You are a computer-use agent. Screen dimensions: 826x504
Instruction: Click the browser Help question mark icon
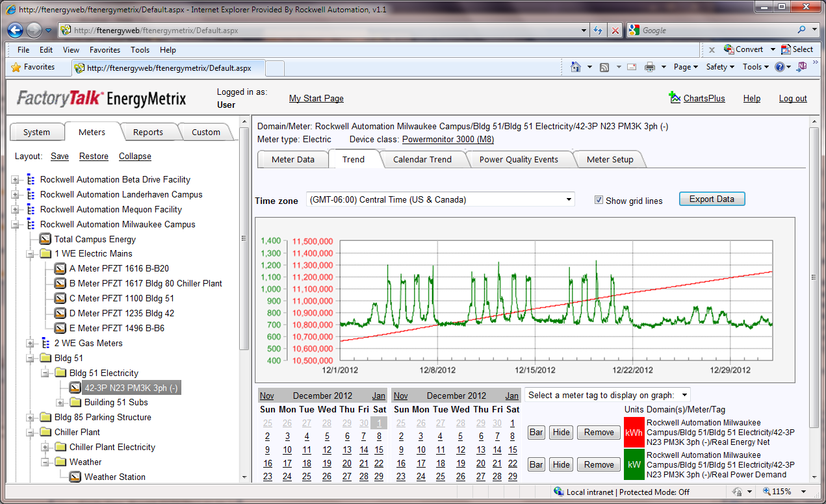click(x=780, y=67)
